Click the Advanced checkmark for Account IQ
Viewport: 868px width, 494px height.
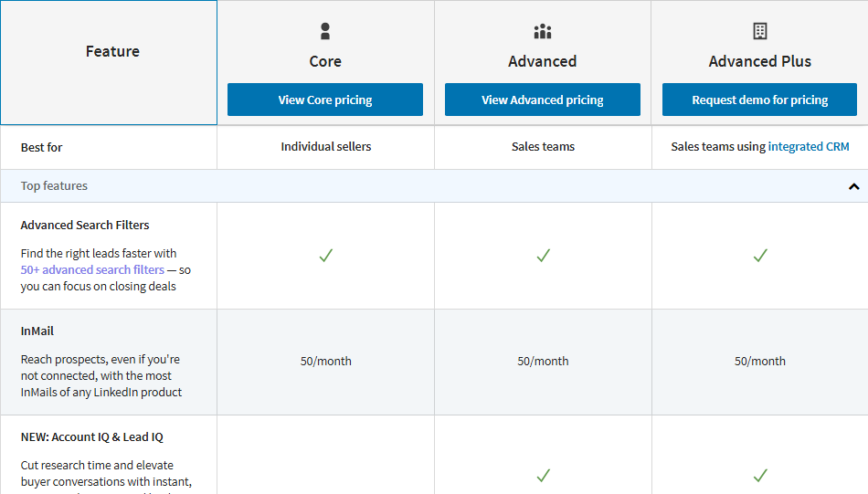(544, 475)
